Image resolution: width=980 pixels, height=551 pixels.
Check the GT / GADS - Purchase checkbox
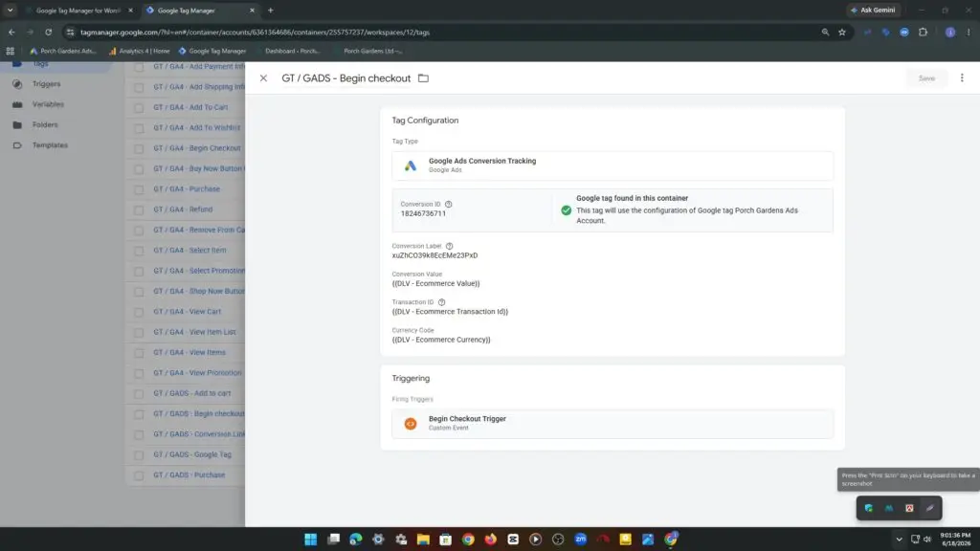[x=139, y=475]
